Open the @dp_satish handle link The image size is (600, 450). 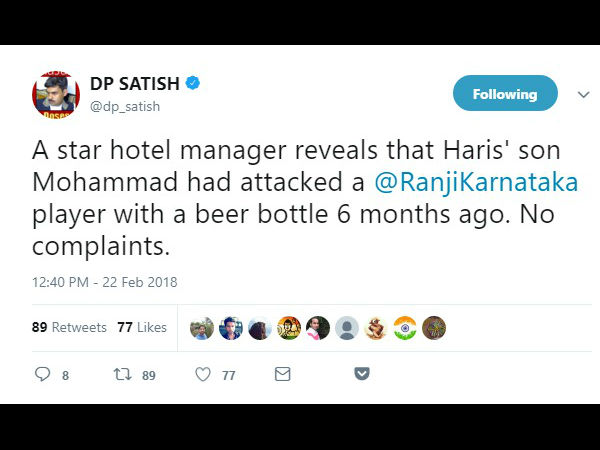[125, 106]
